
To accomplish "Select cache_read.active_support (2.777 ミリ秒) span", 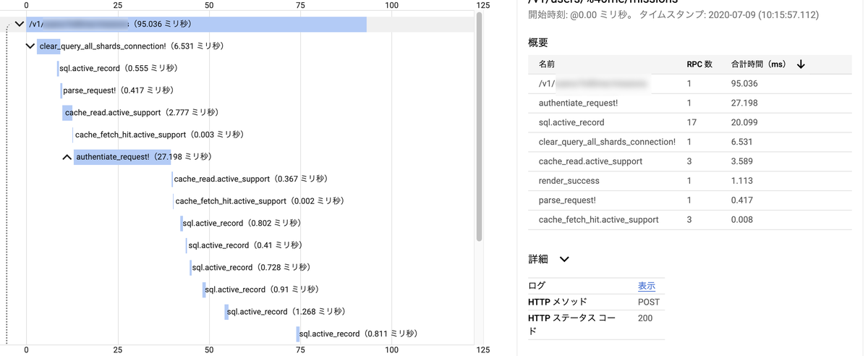I will pos(142,112).
